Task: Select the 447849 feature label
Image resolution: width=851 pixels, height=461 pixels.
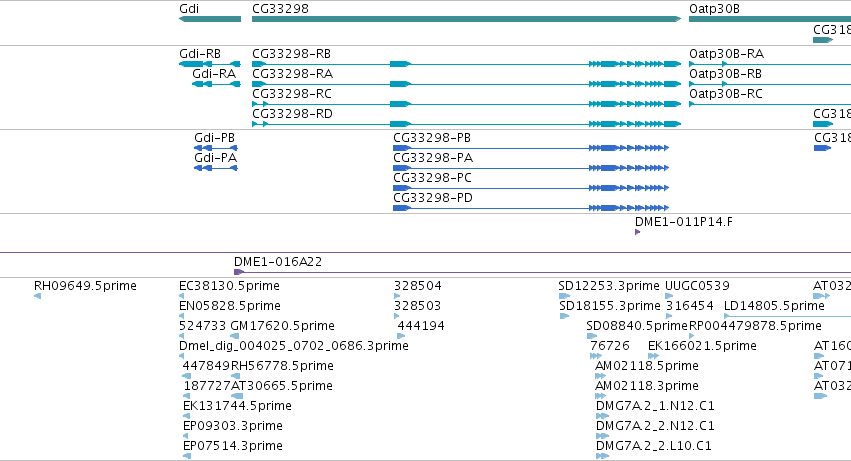Action: [x=206, y=366]
